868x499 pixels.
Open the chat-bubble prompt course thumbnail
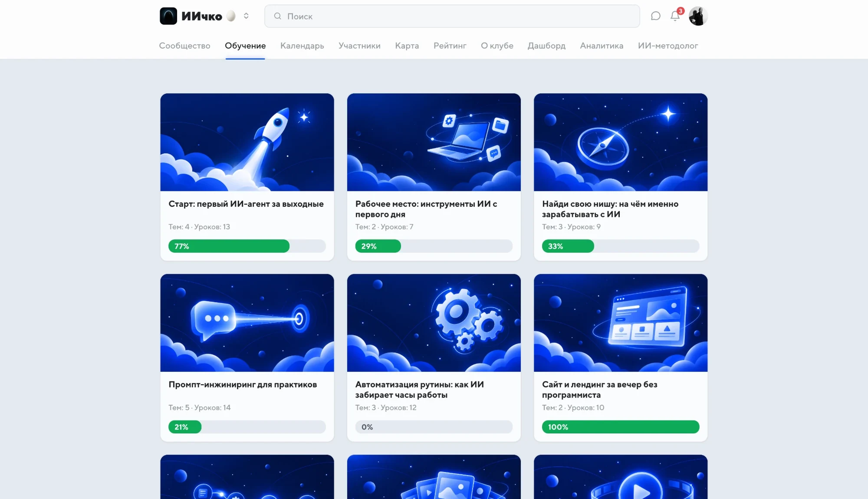pyautogui.click(x=247, y=322)
